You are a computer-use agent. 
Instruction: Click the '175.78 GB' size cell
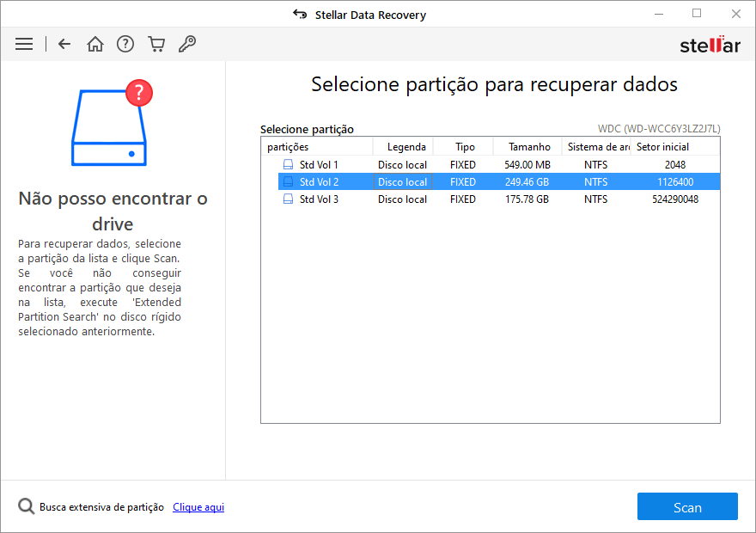pos(527,199)
